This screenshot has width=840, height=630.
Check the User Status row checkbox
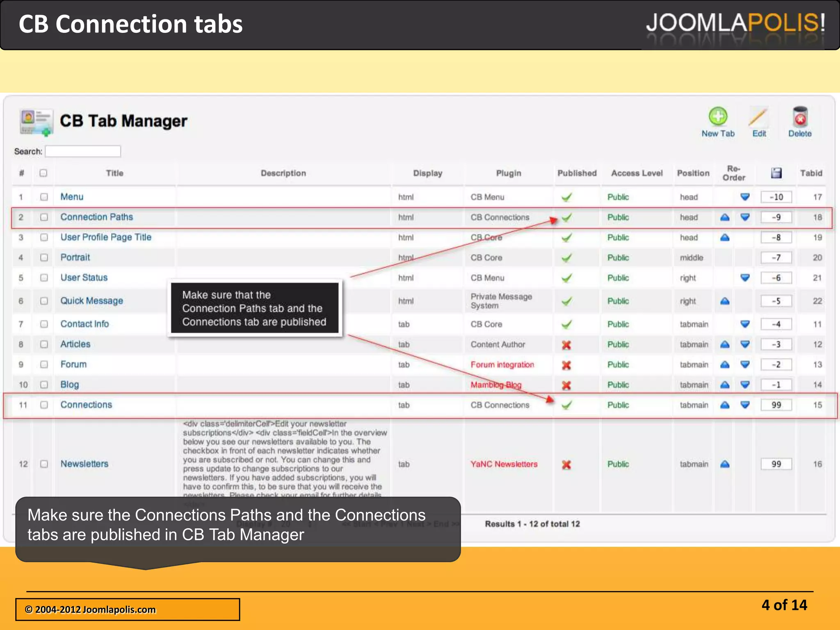[x=44, y=278]
